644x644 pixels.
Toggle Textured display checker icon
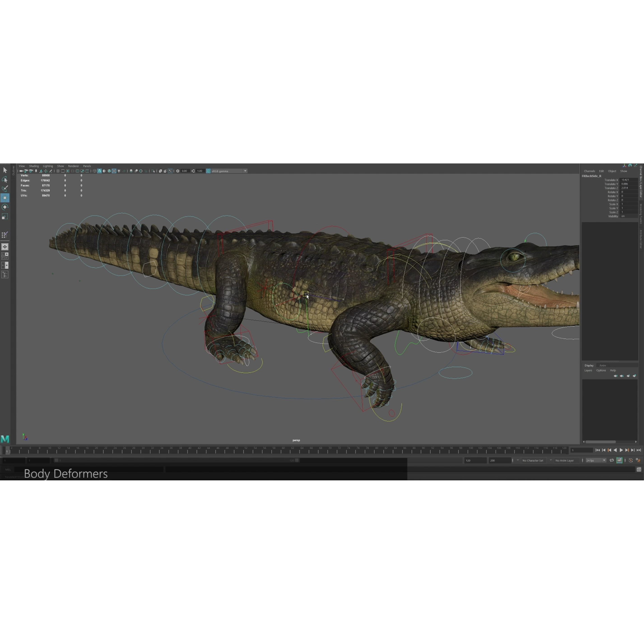tap(114, 171)
